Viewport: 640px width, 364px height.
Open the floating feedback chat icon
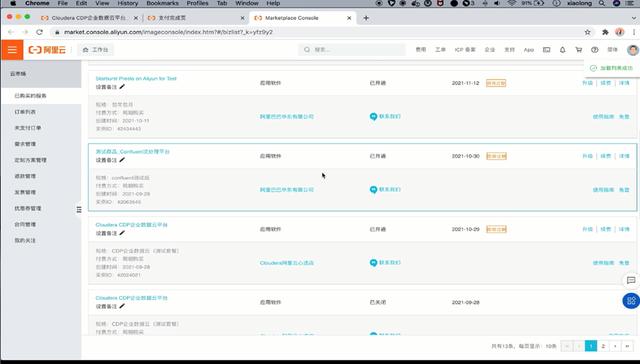(x=631, y=280)
